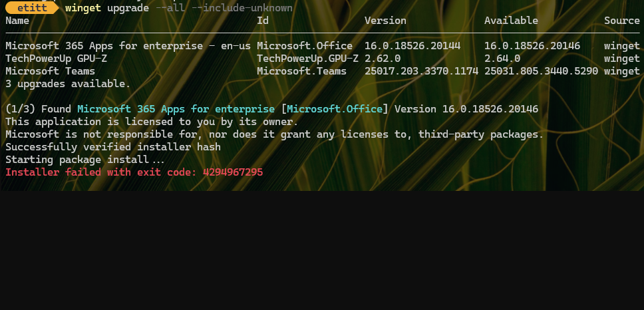This screenshot has width=644, height=310.
Task: Click the Available column header
Action: (x=511, y=21)
